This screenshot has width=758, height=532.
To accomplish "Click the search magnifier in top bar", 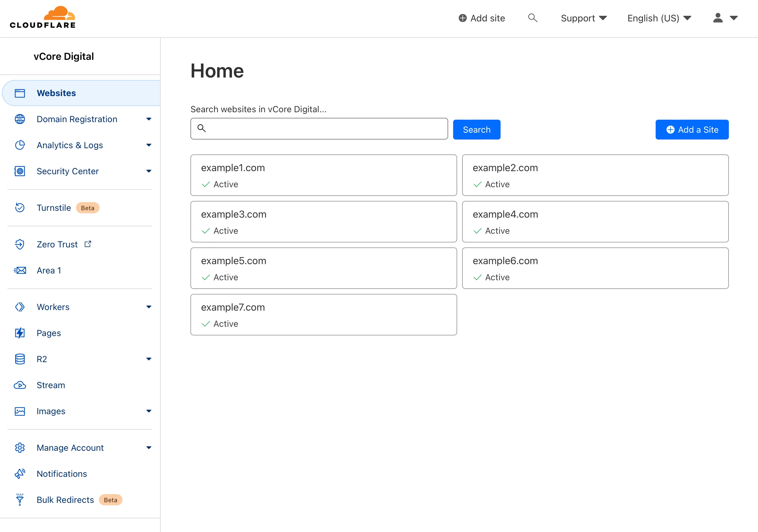I will coord(533,18).
